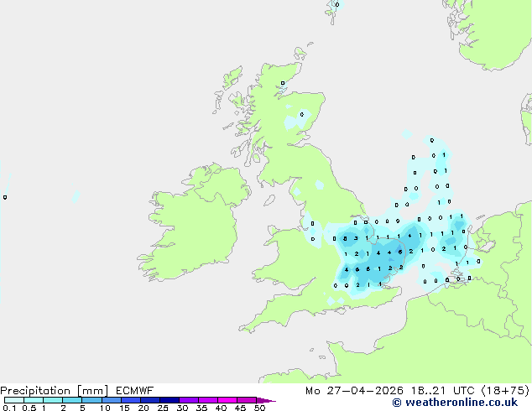Click the ECMWF model label
This screenshot has width=532, height=411.
[x=135, y=391]
